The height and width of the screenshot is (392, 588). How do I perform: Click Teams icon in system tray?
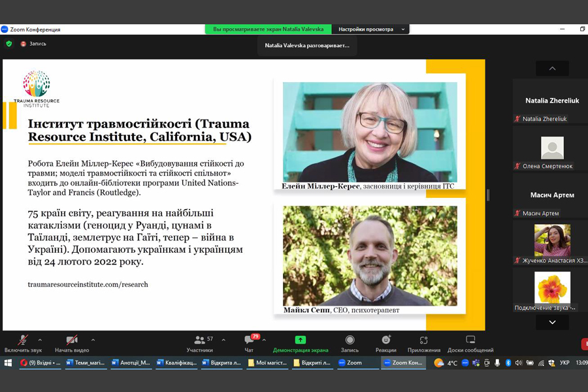coord(476,363)
